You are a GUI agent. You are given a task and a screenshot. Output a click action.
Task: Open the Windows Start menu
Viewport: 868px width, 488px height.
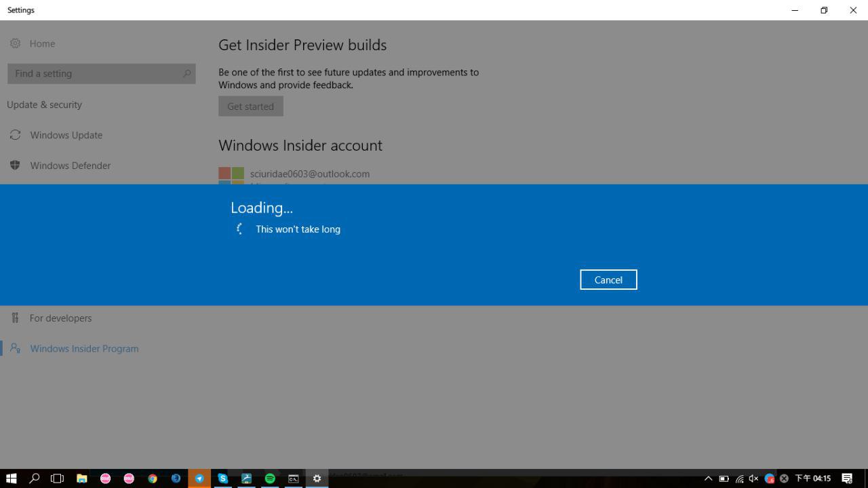[11, 478]
